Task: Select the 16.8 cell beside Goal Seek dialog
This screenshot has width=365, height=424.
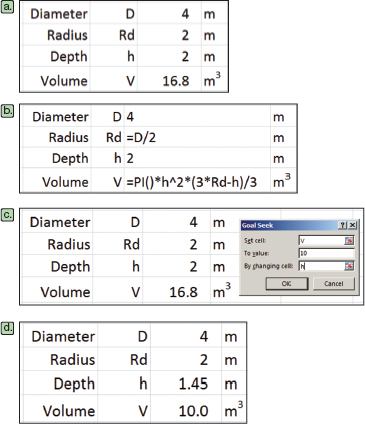Action: [x=177, y=292]
